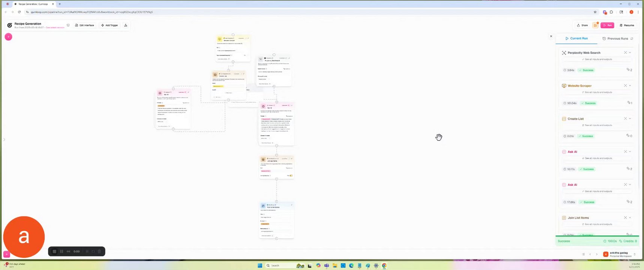Focus the Perplexity Web Search node from run list
The height and width of the screenshot is (270, 644).
tap(625, 52)
